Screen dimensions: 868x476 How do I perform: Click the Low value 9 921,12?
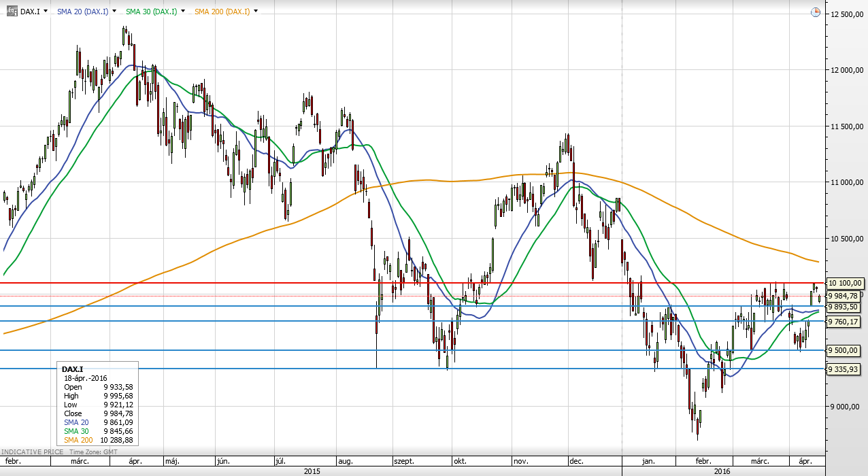(118, 405)
